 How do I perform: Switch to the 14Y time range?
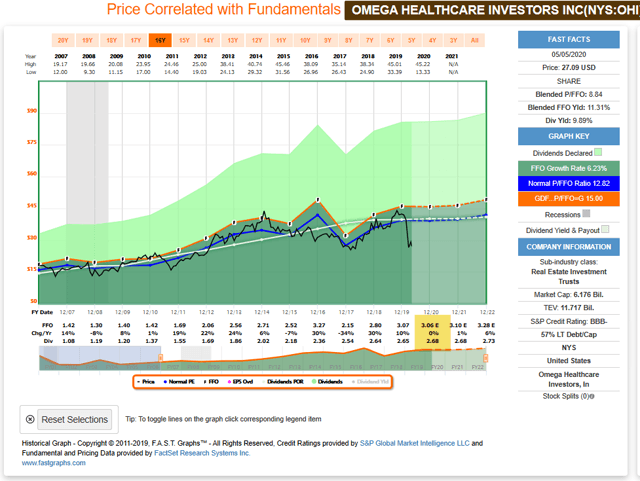coord(209,40)
